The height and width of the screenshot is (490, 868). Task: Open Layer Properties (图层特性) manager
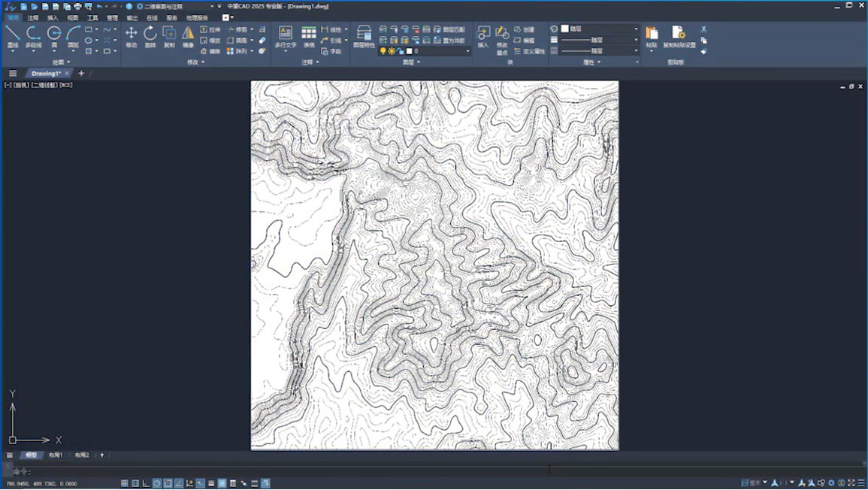pos(364,37)
